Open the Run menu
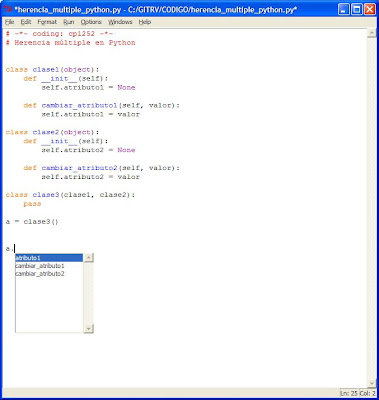The image size is (379, 400). 69,22
